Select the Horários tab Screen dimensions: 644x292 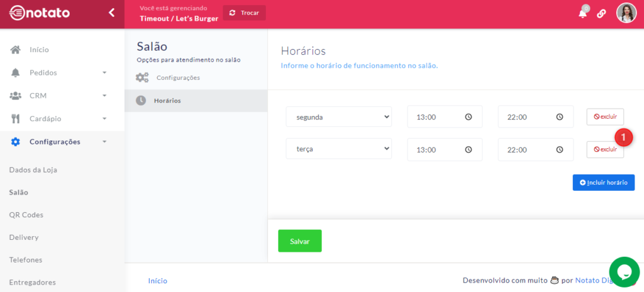pos(167,100)
